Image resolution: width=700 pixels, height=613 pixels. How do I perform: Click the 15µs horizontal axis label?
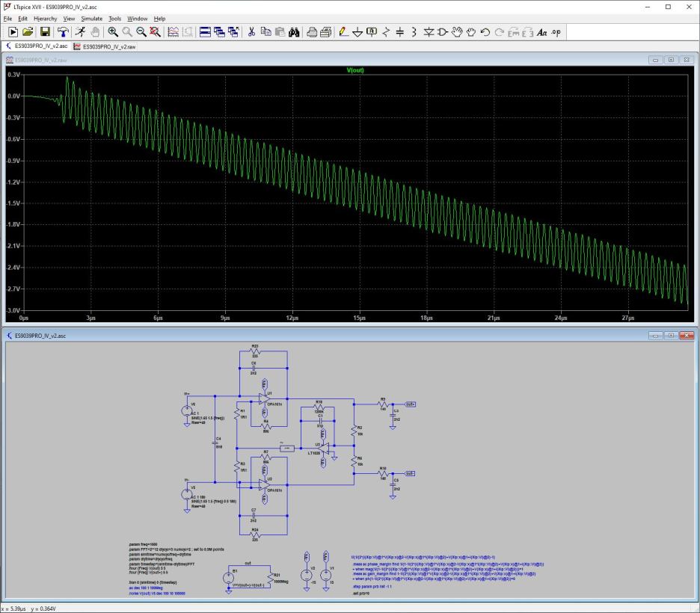pos(360,318)
